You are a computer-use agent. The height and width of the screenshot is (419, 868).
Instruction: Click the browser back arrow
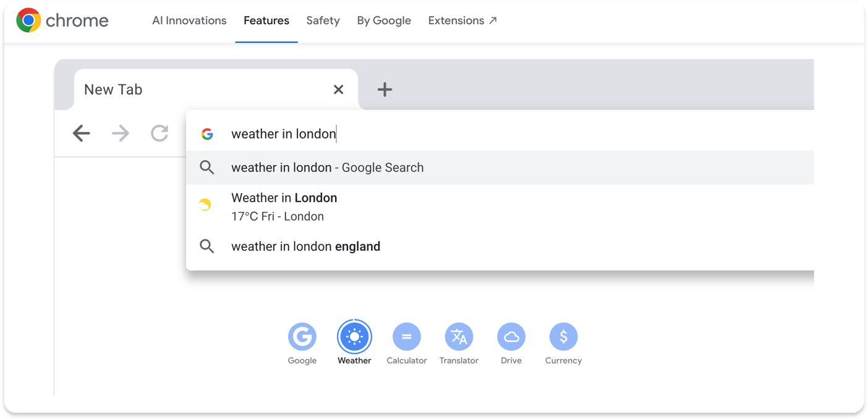tap(82, 133)
